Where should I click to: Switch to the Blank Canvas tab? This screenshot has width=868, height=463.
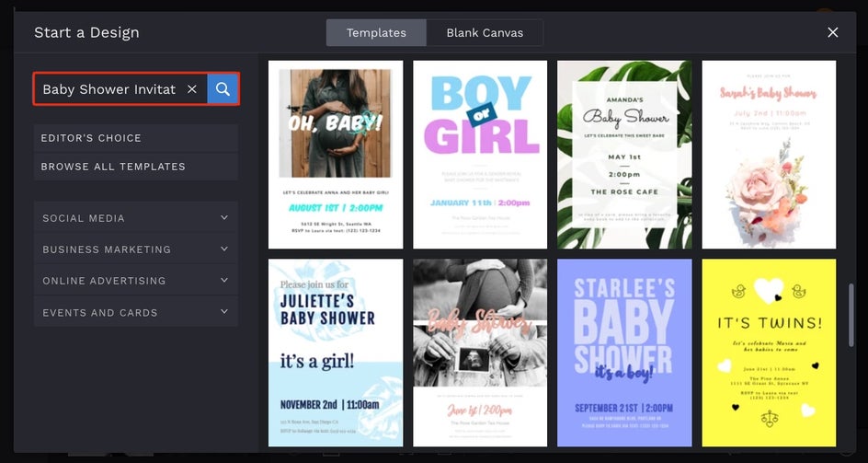click(485, 33)
